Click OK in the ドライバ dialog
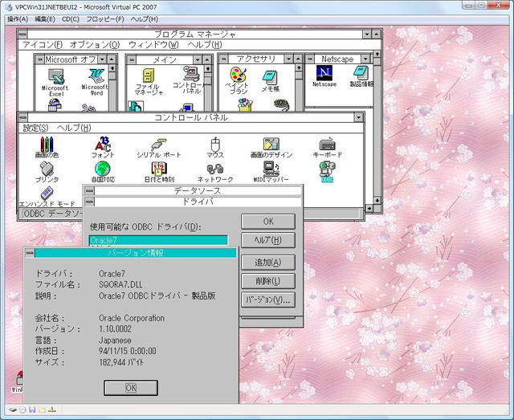 268,222
